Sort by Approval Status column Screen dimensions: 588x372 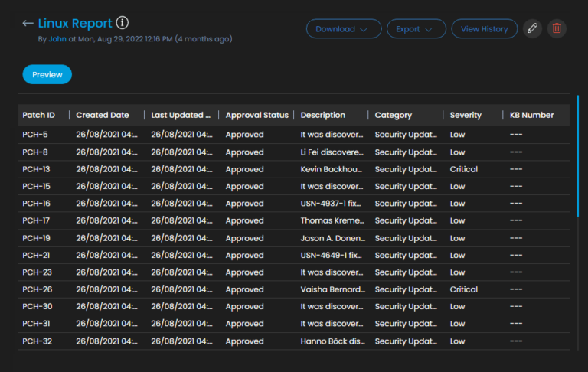point(256,115)
